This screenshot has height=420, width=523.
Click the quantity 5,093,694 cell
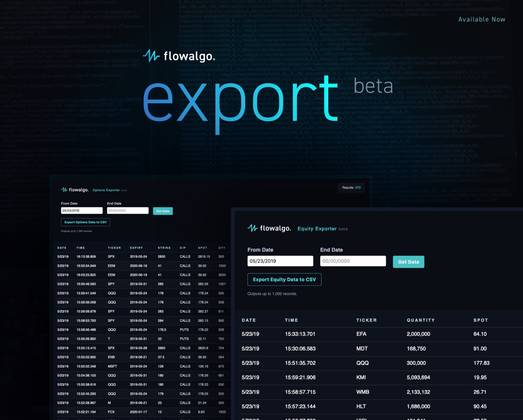click(418, 377)
